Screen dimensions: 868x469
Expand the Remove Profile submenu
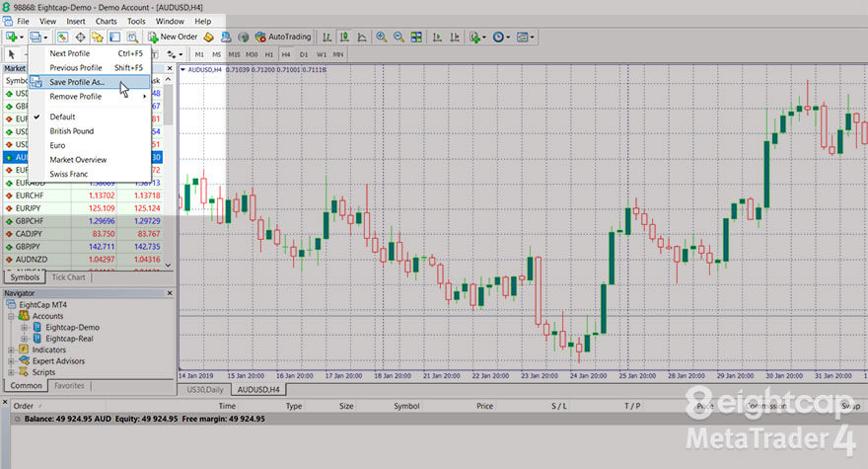[90, 97]
